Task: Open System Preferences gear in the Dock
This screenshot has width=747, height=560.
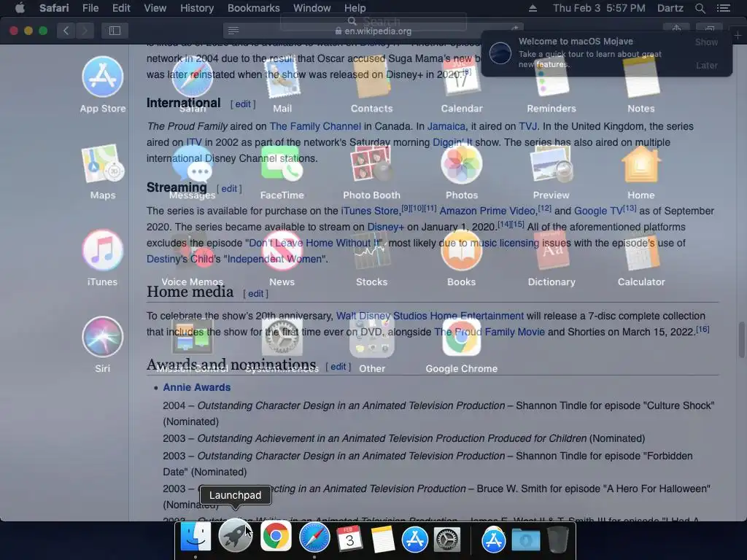Action: point(447,539)
